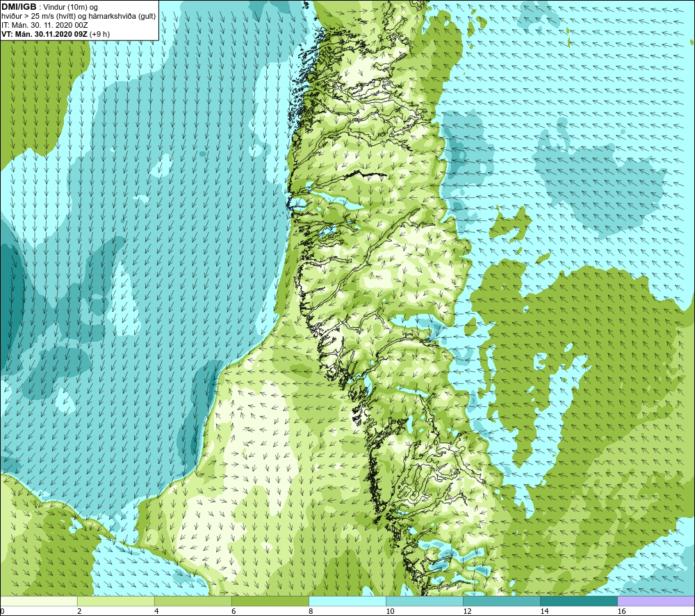Click the purple above-16 m/s legend swatch
The height and width of the screenshot is (616, 695).
(656, 601)
